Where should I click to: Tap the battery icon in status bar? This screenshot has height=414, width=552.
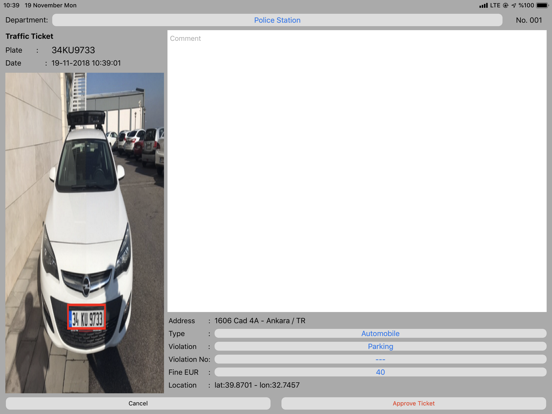(542, 5)
